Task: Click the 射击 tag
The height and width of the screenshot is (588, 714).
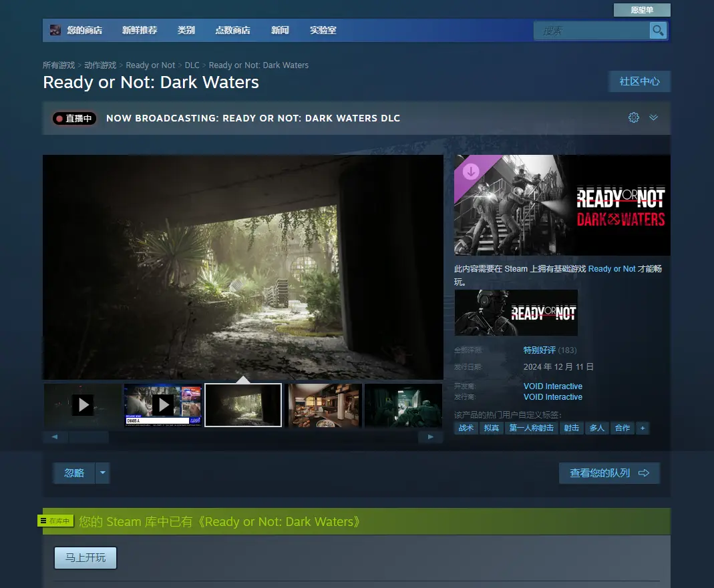Action: click(572, 428)
